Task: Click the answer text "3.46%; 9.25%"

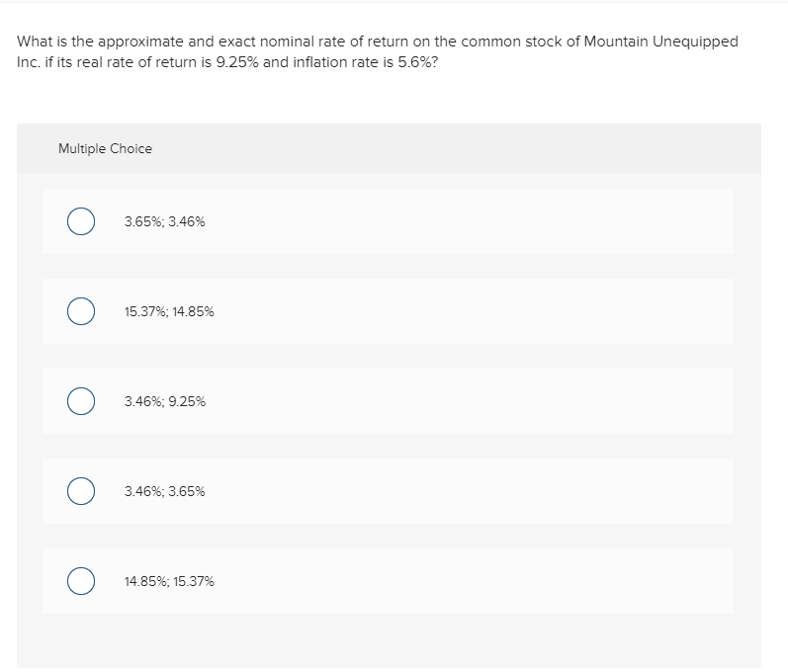Action: [x=165, y=401]
